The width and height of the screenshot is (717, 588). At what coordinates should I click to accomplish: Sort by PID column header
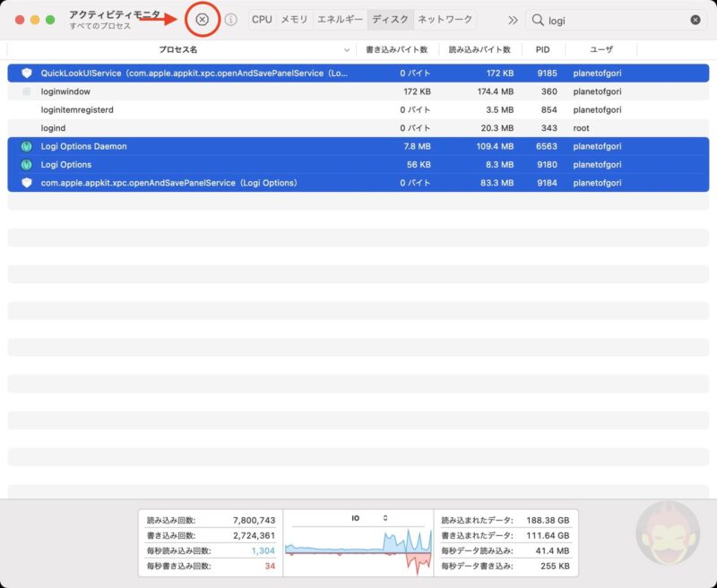pyautogui.click(x=542, y=50)
